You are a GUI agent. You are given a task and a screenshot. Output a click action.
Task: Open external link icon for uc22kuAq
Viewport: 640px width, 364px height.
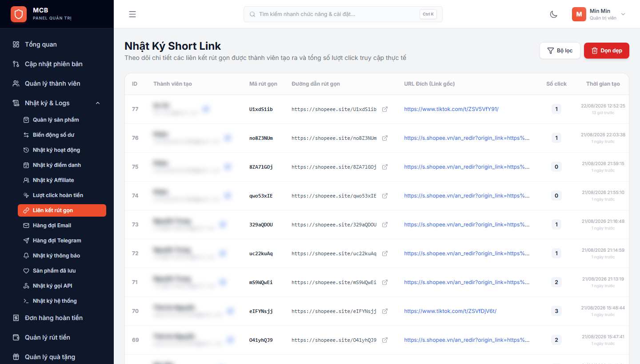point(385,253)
